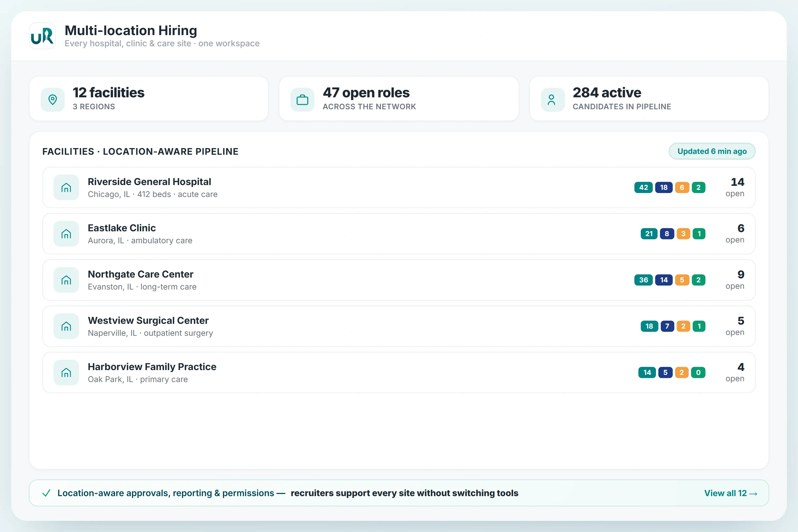Click the Updated 6 min ago badge
The image size is (798, 532).
pos(712,151)
